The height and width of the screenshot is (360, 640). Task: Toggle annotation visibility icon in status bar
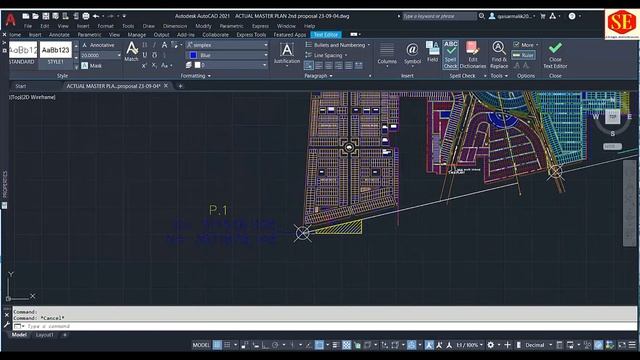(429, 345)
